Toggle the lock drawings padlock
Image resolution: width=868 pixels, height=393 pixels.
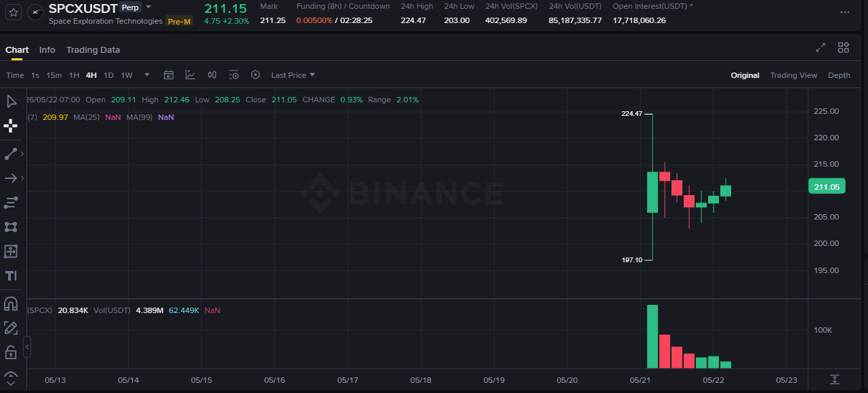point(11,352)
